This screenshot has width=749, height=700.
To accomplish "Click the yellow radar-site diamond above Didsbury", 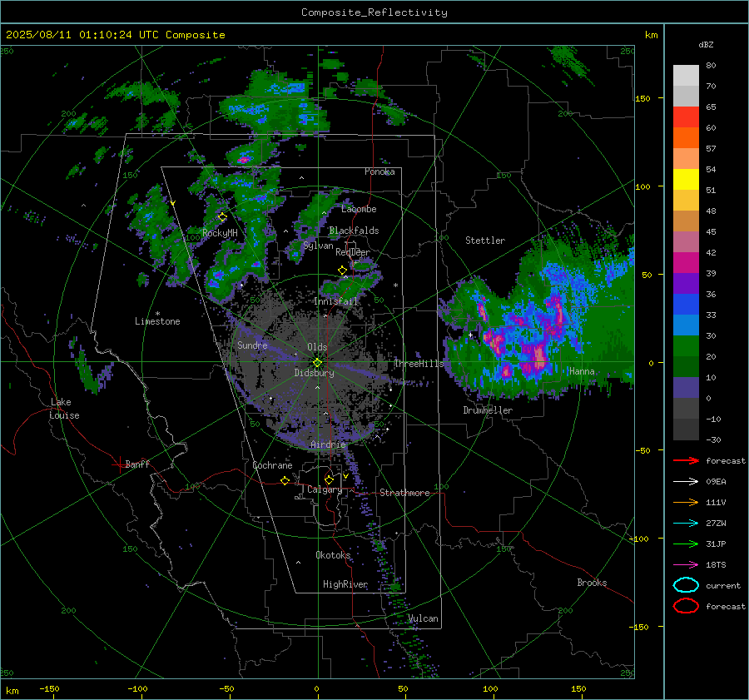I will [x=317, y=363].
